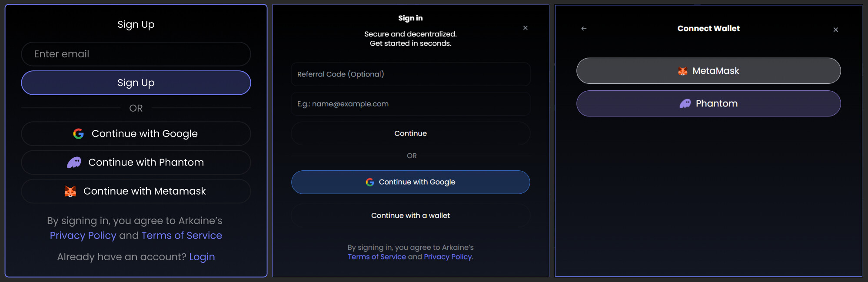Open Terms of Service in the Sign Up panel
The image size is (868, 282).
(x=182, y=236)
